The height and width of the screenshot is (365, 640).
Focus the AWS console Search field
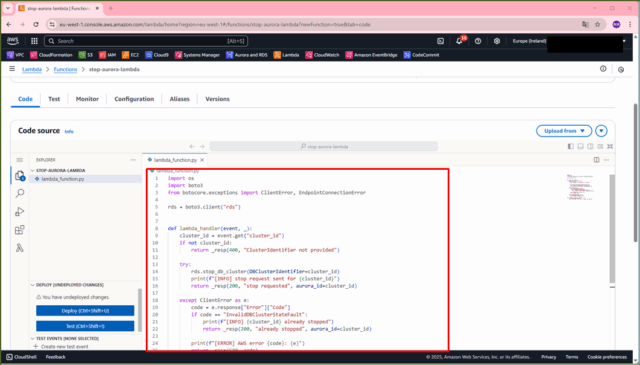click(x=146, y=41)
